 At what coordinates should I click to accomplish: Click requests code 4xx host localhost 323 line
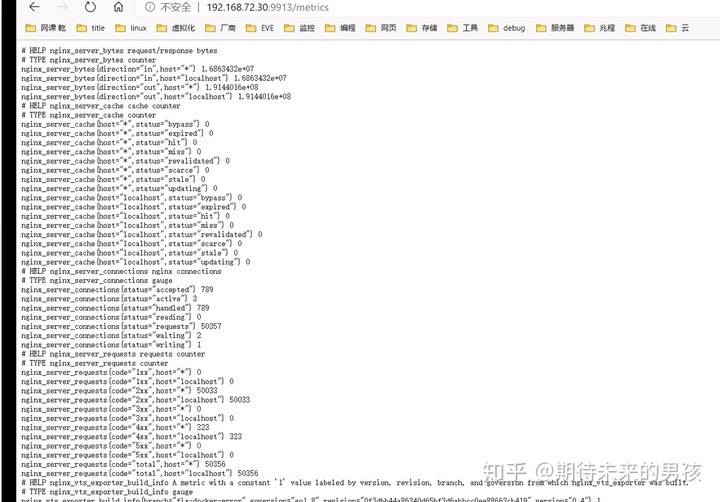(132, 436)
